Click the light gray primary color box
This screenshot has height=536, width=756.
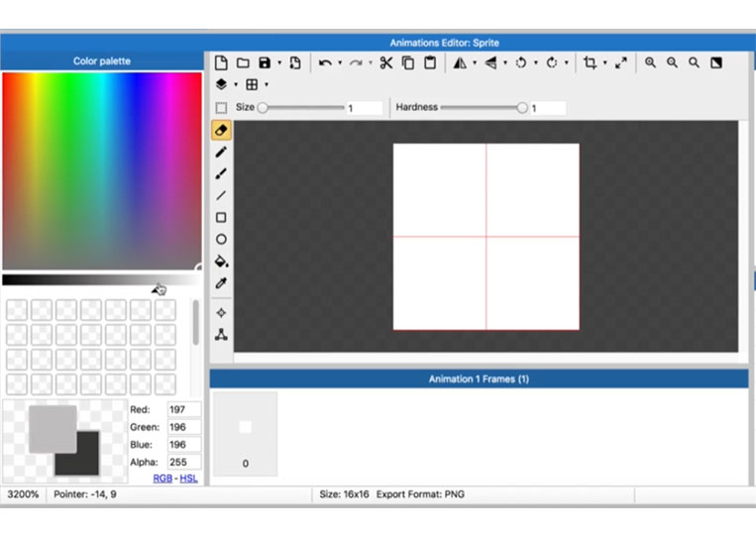pyautogui.click(x=53, y=429)
